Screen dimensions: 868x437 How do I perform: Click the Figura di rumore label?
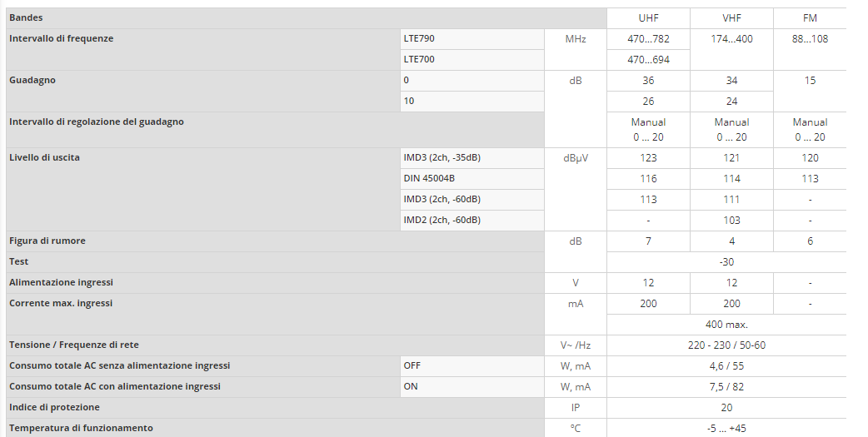[x=47, y=241]
